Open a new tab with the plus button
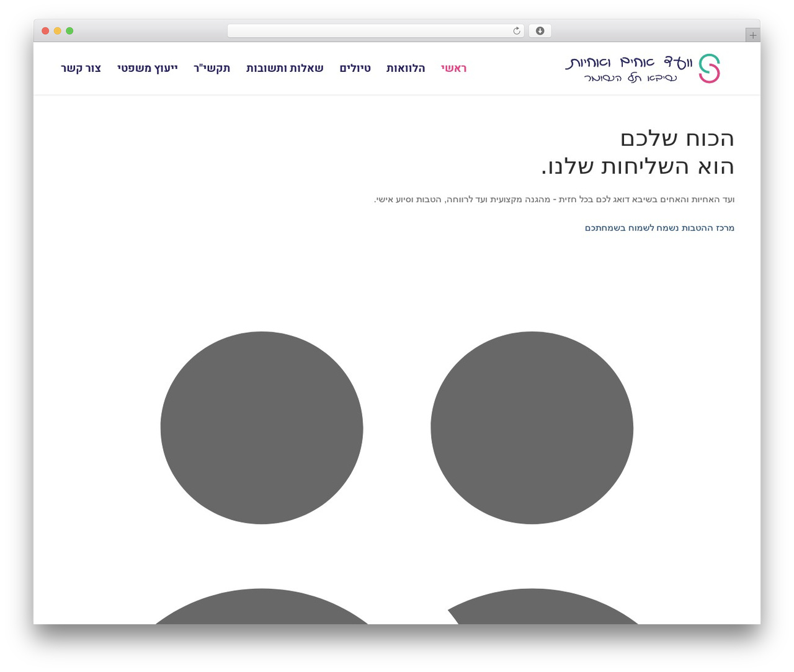Screen dimensions: 794x672 pyautogui.click(x=752, y=35)
